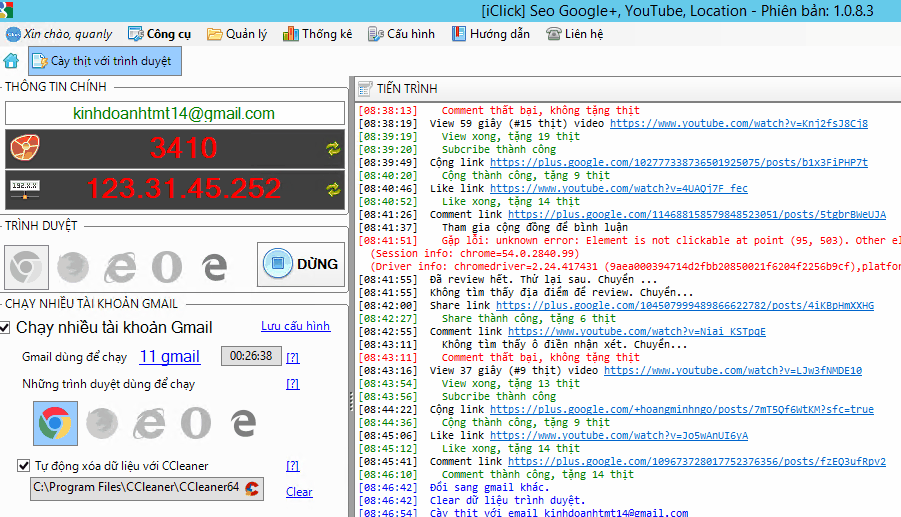Viewport: 901px width, 517px height.
Task: Toggle Edge in multi-account browser list
Action: pyautogui.click(x=244, y=423)
